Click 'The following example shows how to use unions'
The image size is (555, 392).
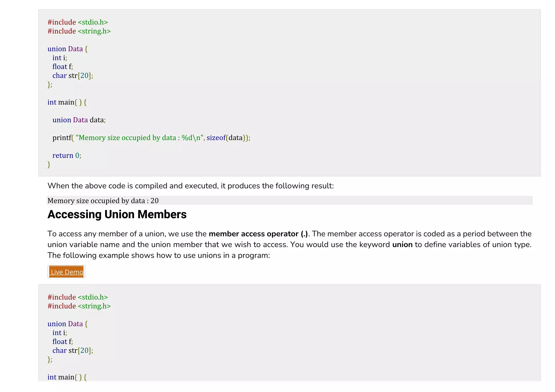click(x=159, y=255)
